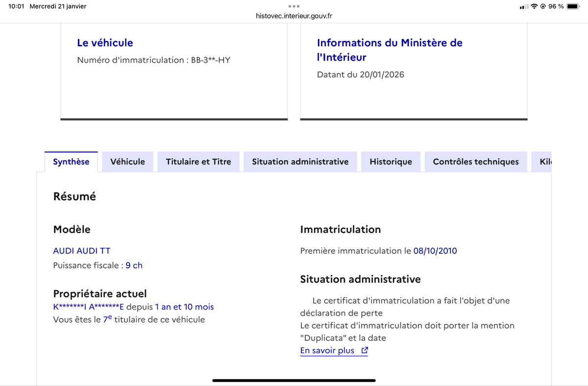Click the owner name K*******I A*******E
Viewport: 588px width, 386px height.
pos(88,307)
